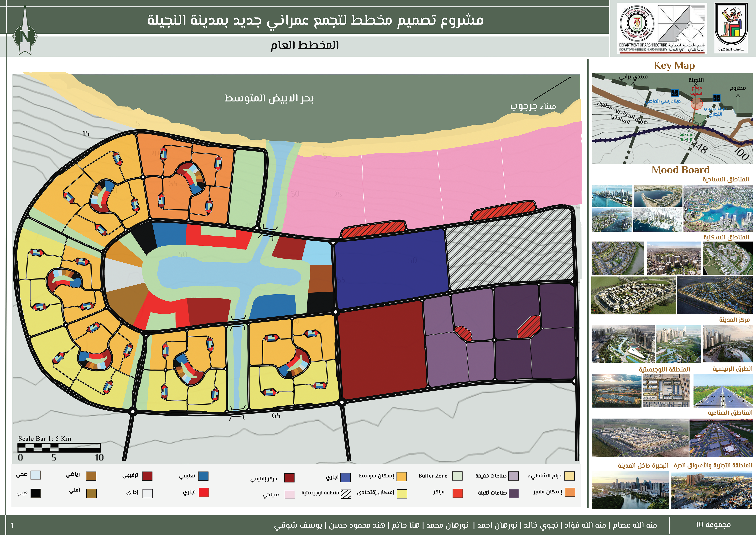
Task: Select the أمني legend swatch
Action: click(x=92, y=493)
